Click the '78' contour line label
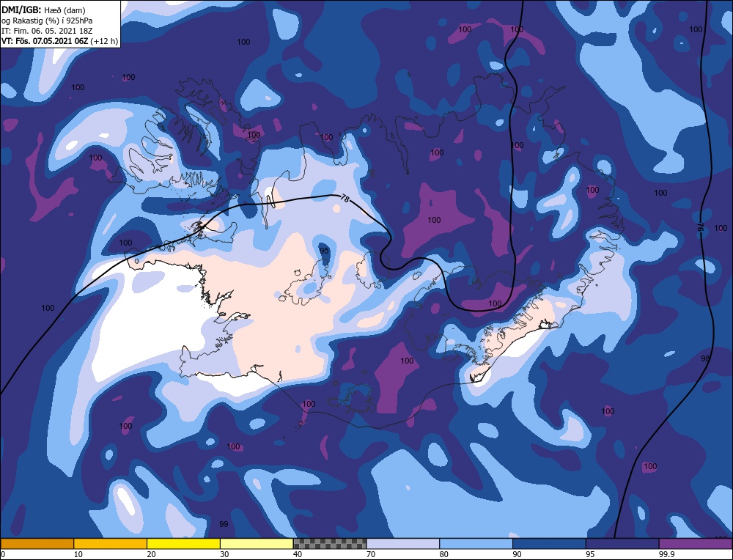The image size is (733, 560). point(345,199)
